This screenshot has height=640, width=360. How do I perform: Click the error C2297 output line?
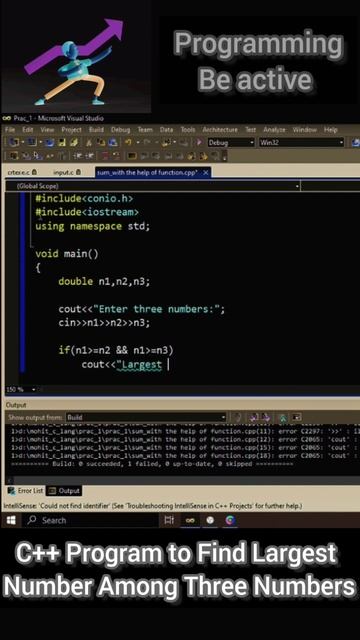(x=185, y=431)
